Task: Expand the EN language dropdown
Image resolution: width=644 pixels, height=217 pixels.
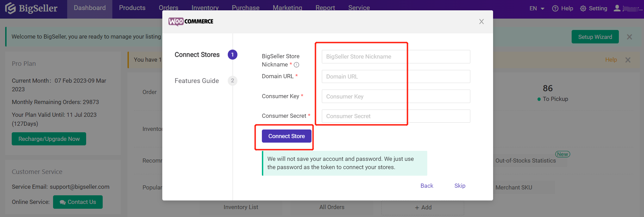Action: pos(537,8)
